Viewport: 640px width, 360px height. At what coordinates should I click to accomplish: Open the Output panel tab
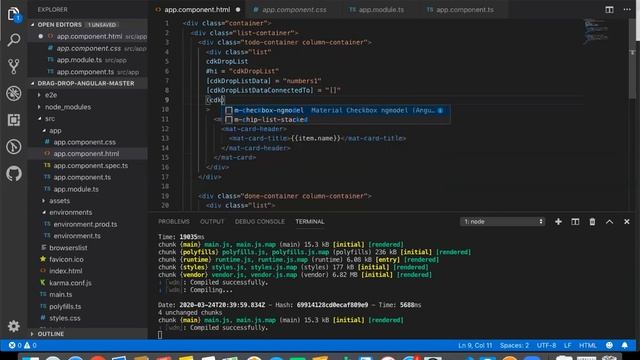tap(212, 222)
